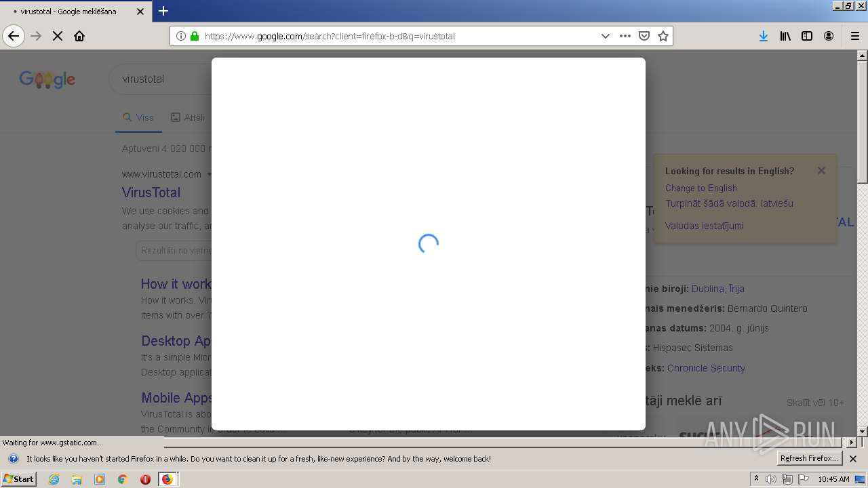Image resolution: width=868 pixels, height=488 pixels.
Task: Show the downloads panel
Action: (x=764, y=36)
